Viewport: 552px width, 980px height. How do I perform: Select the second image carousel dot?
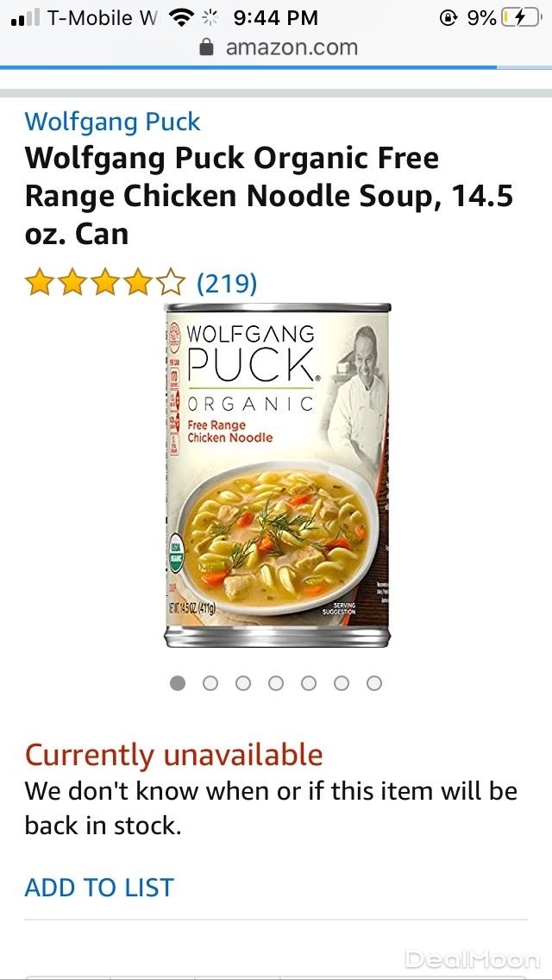click(x=210, y=683)
